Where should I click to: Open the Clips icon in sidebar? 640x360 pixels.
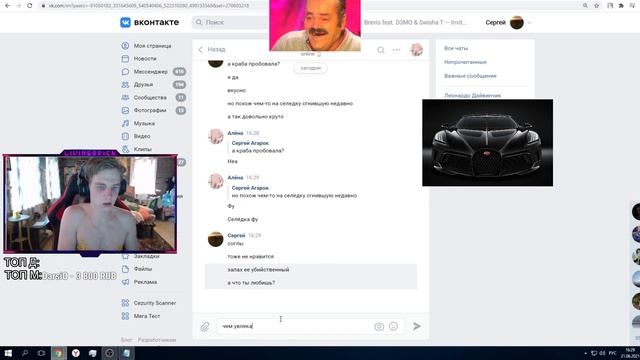125,149
